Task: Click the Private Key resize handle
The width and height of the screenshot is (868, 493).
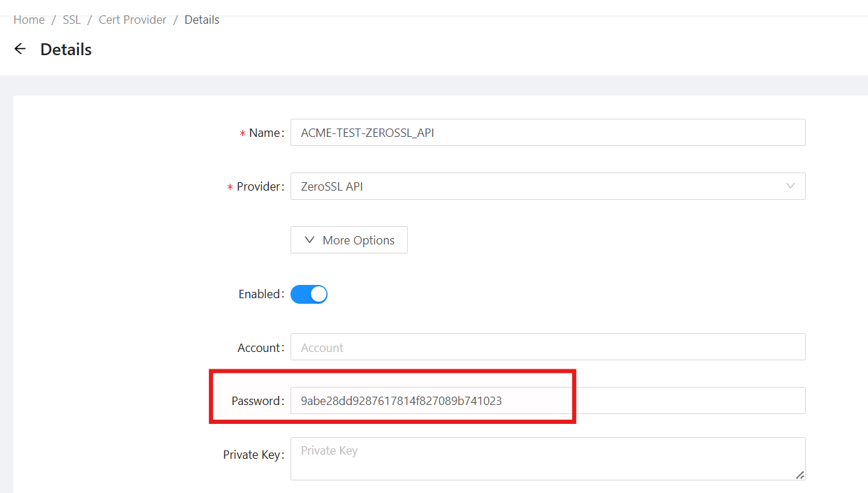Action: coord(800,475)
